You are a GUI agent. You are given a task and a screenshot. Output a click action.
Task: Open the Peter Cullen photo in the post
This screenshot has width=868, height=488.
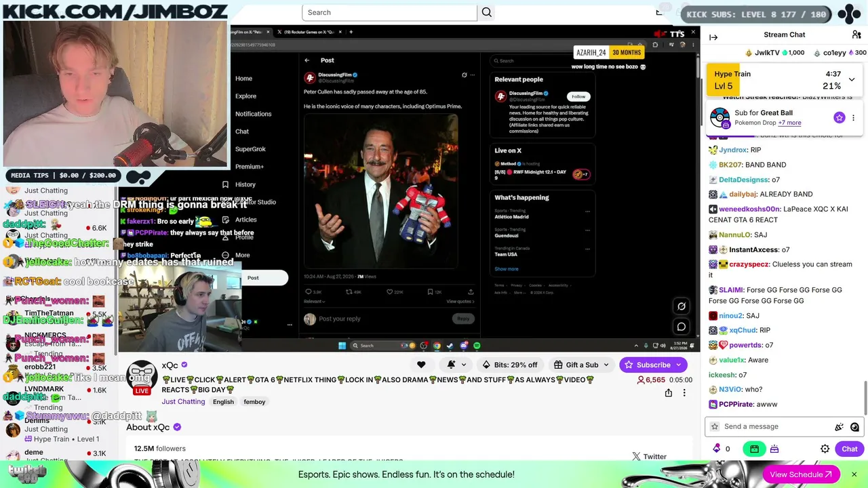380,191
